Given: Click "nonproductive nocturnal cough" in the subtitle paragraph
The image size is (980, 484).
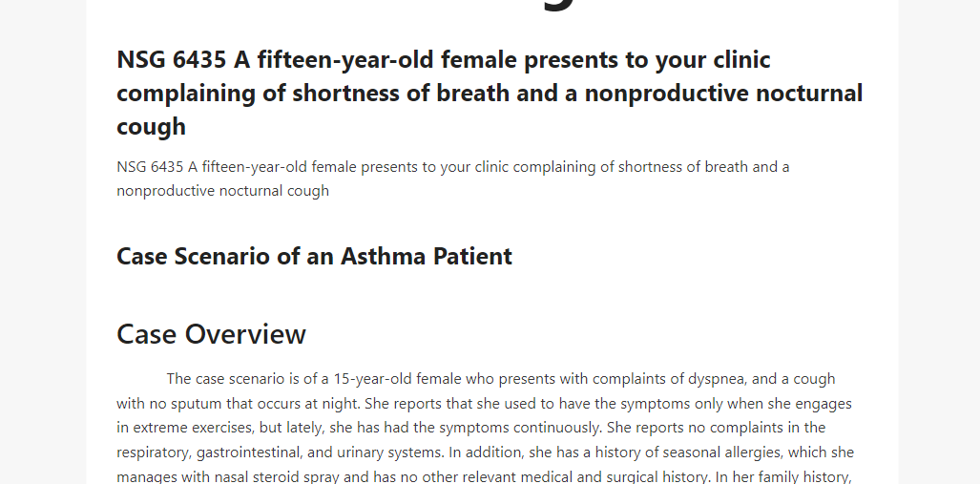Looking at the screenshot, I should point(222,191).
